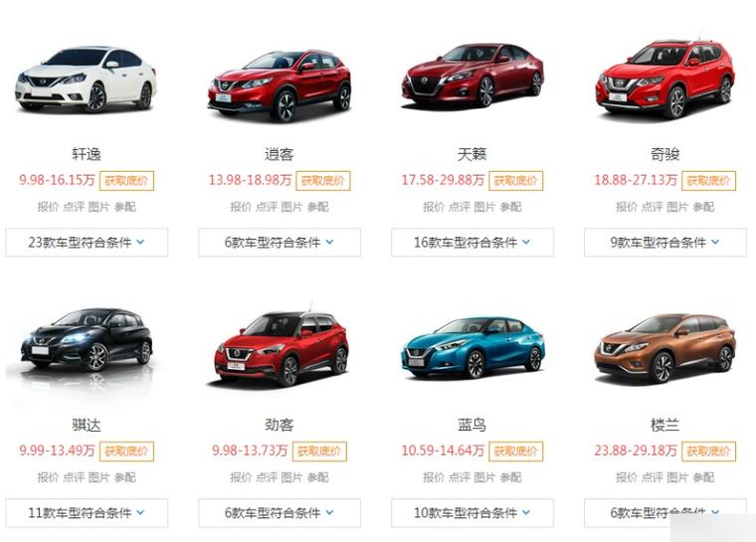The image size is (756, 542).
Task: Click 获取底价 button for 楼兰
Action: pyautogui.click(x=708, y=452)
